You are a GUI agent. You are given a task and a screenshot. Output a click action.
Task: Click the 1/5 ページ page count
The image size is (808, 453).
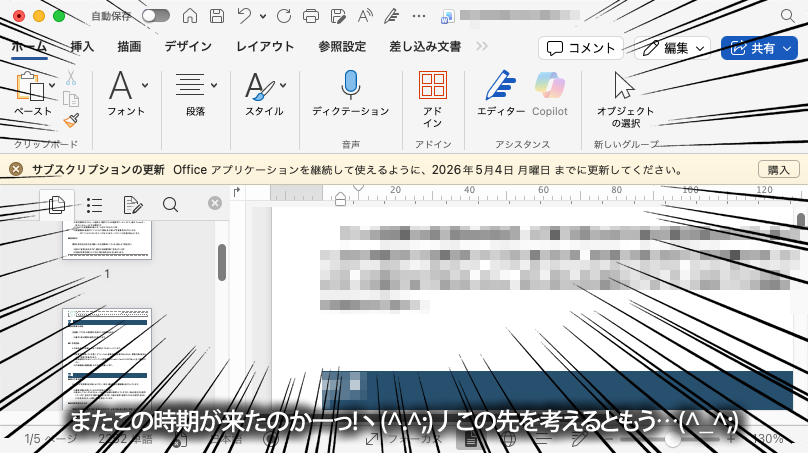coord(50,439)
